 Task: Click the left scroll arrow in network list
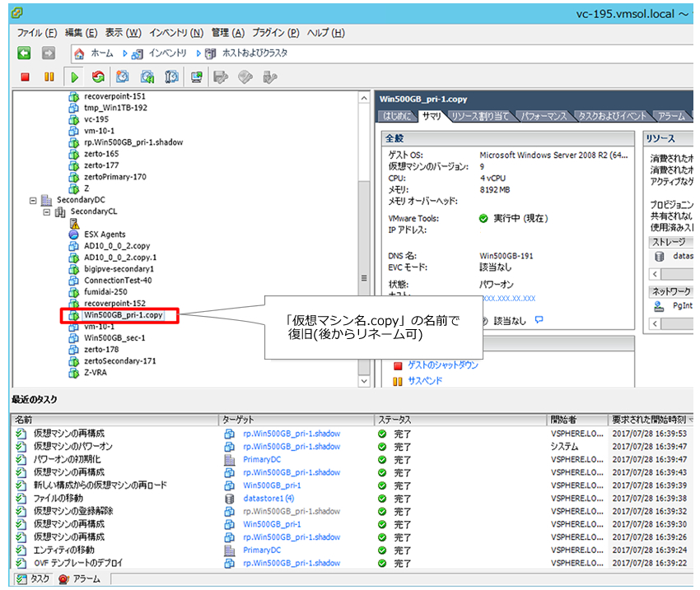pos(655,323)
